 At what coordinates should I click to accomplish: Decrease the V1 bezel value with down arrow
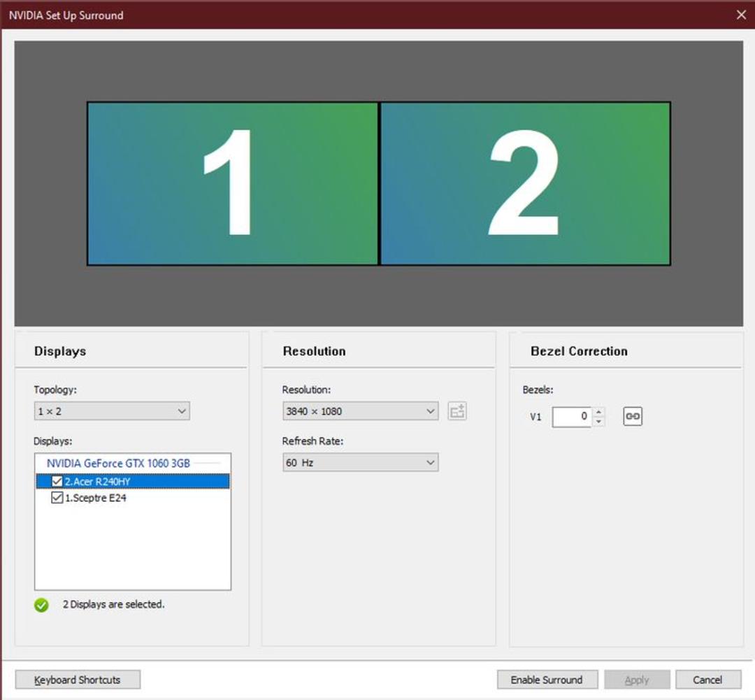pyautogui.click(x=598, y=422)
